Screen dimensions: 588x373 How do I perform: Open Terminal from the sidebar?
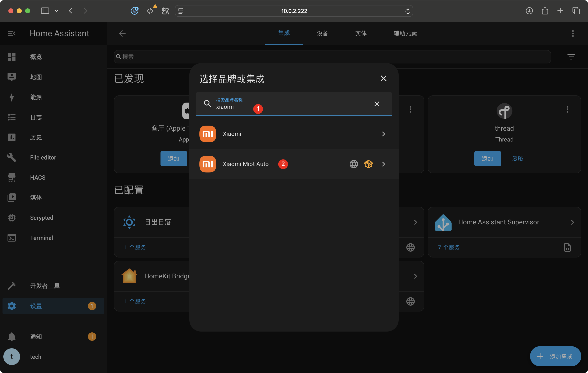point(53,238)
